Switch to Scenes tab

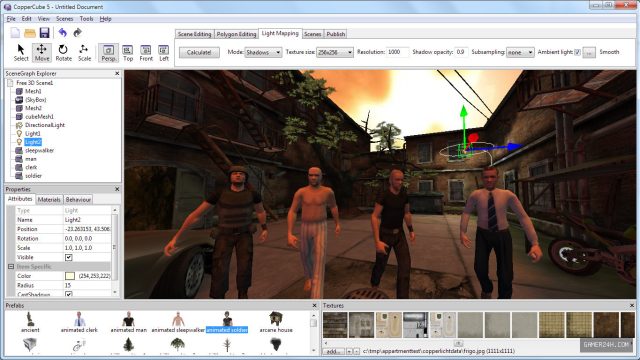[x=313, y=34]
